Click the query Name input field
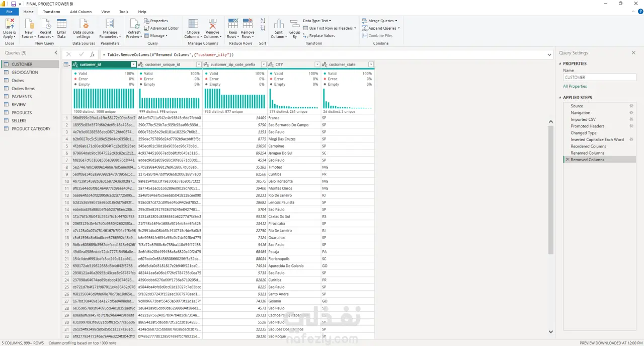This screenshot has height=346, width=644. [599, 78]
